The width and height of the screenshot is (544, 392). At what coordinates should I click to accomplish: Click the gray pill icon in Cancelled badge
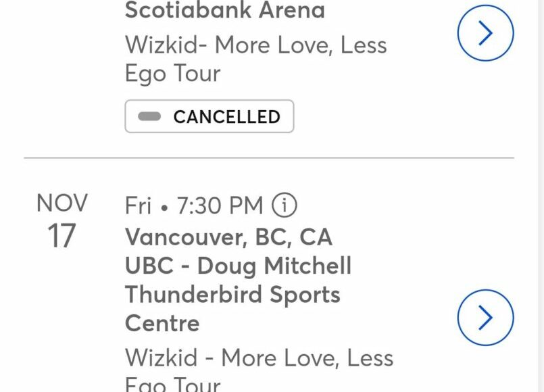(x=149, y=116)
